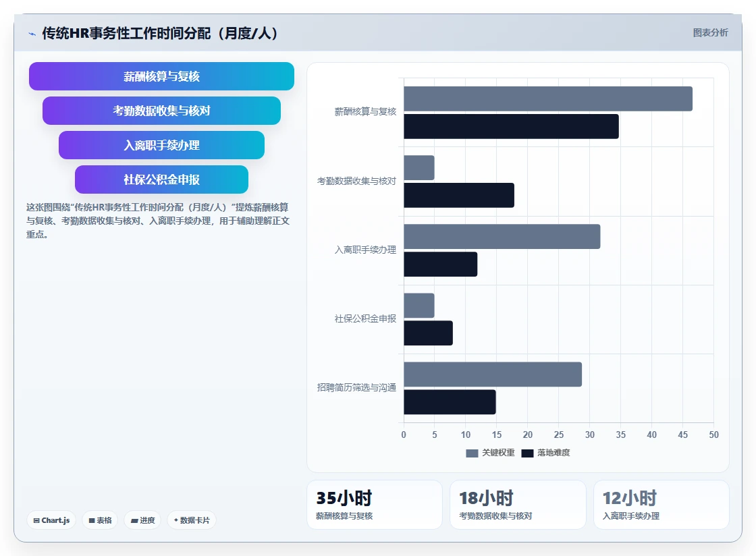This screenshot has height=556, width=756.
Task: Click the x-axis tick label 10
Action: pos(466,435)
